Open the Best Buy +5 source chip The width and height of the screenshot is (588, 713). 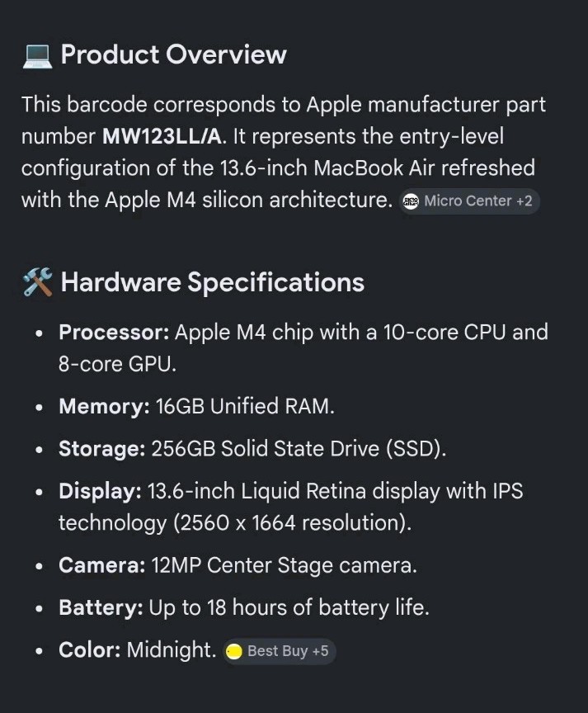click(x=279, y=651)
